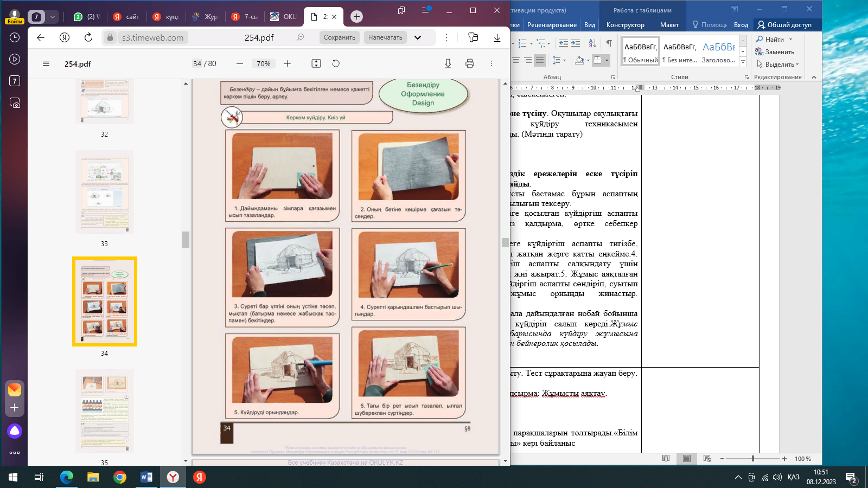This screenshot has height=488, width=868.
Task: Adjust the Word zoom slider handle
Action: 752,459
